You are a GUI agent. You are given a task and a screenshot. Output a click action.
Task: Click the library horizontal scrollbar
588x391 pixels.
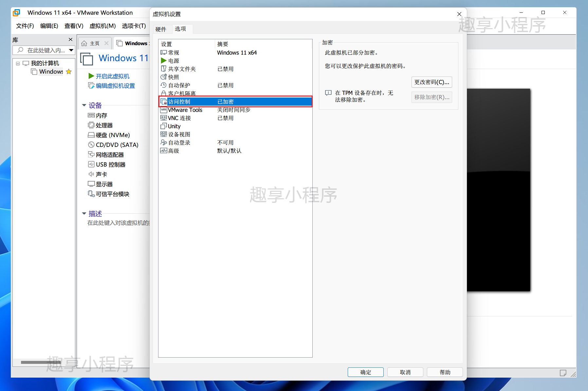[x=41, y=362]
